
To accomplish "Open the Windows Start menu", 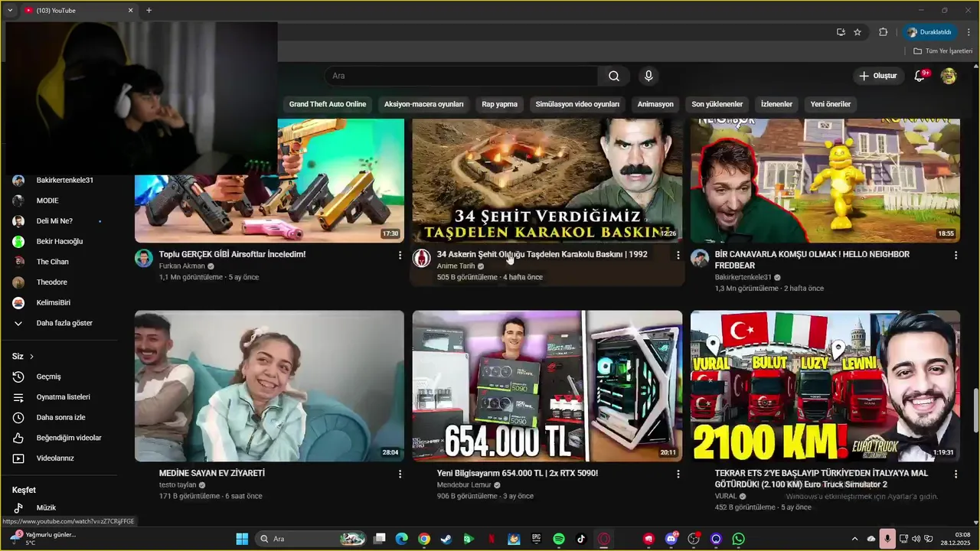I will click(x=242, y=539).
